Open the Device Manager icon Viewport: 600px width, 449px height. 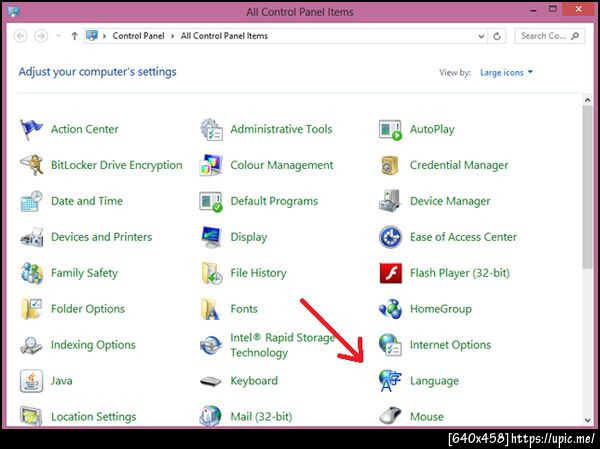(x=390, y=201)
